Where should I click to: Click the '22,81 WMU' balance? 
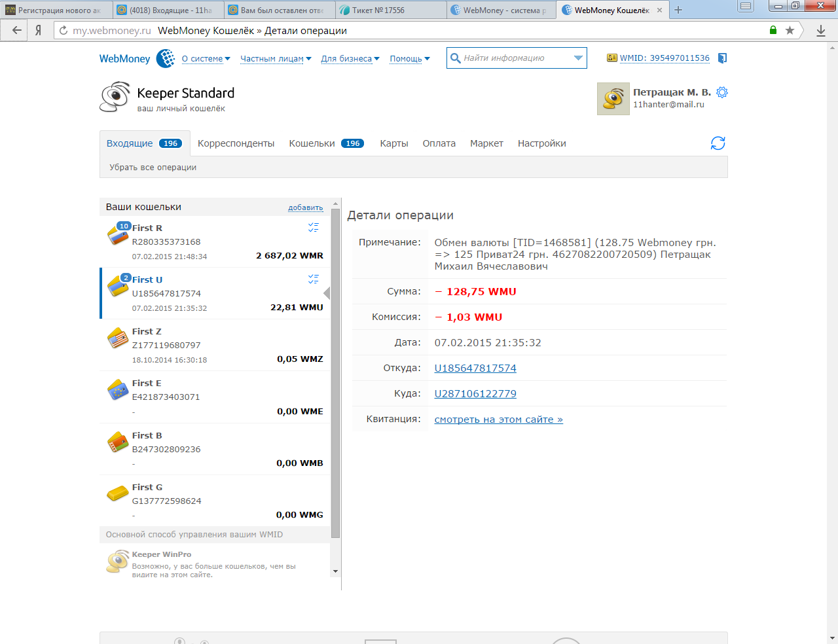coord(297,307)
